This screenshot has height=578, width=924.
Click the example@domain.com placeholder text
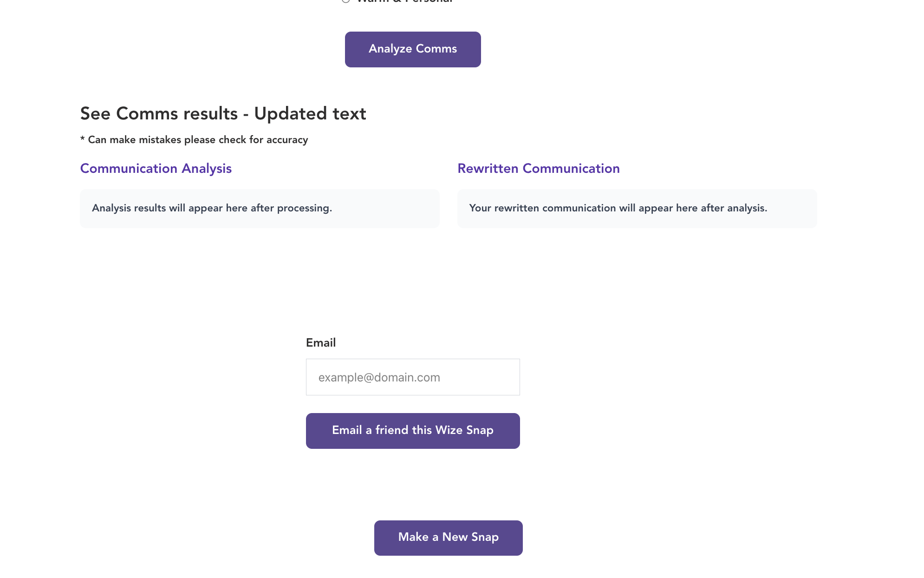379,377
